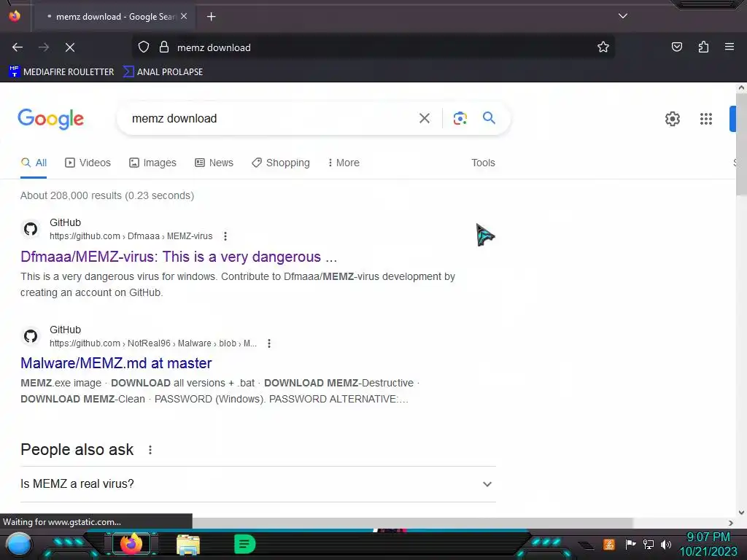Click the github.com › Dfmaaa breadcrumb URL

(131, 236)
